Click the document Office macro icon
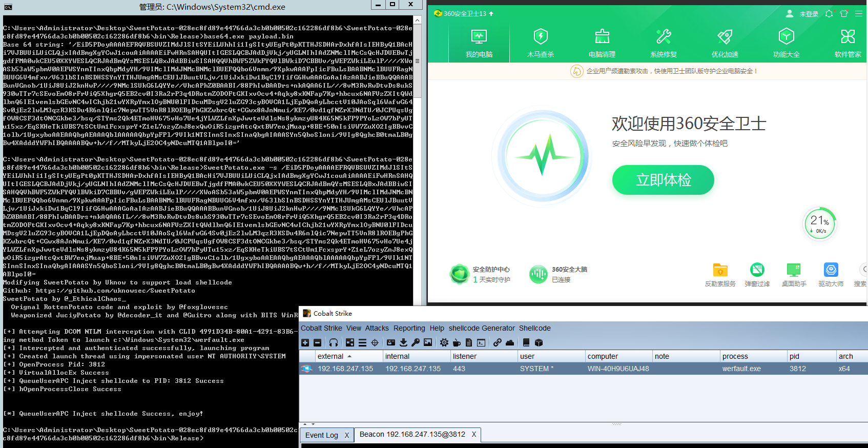868x448 pixels. (469, 342)
